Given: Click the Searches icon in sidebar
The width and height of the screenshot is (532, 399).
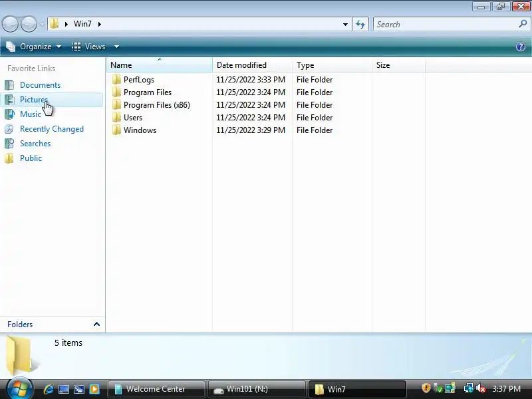Looking at the screenshot, I should (x=9, y=144).
